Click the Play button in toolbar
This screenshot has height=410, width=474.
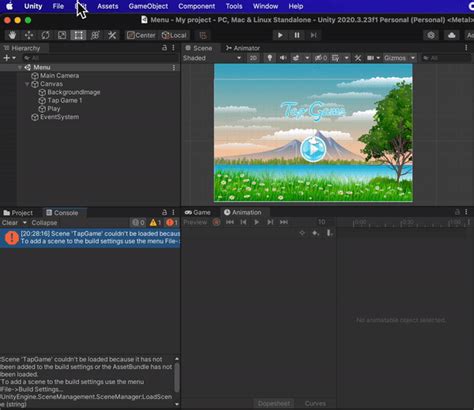280,35
